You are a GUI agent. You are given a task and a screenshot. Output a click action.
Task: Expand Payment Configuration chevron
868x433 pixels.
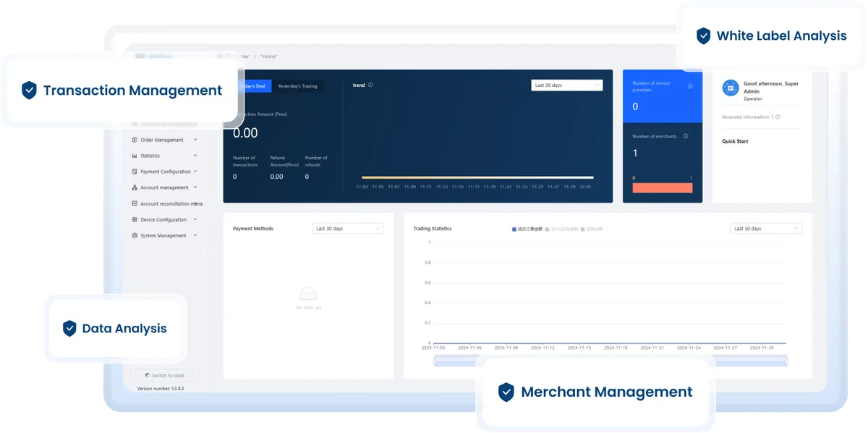[195, 172]
